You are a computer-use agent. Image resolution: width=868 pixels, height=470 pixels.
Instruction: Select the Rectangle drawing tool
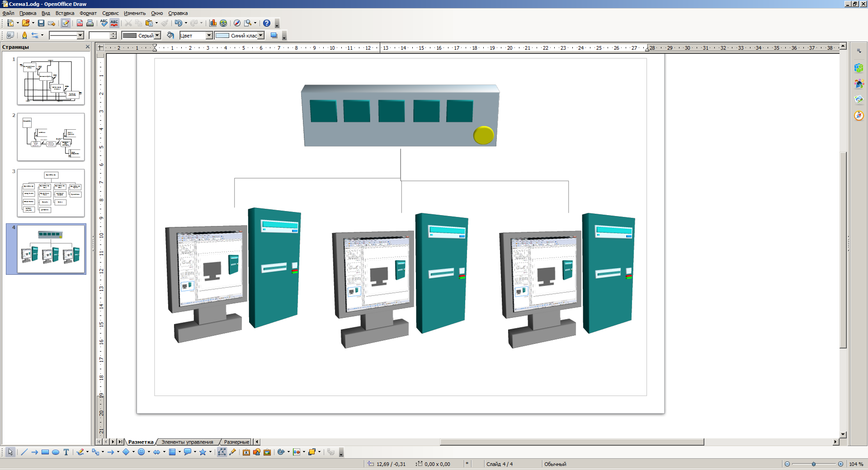point(45,452)
